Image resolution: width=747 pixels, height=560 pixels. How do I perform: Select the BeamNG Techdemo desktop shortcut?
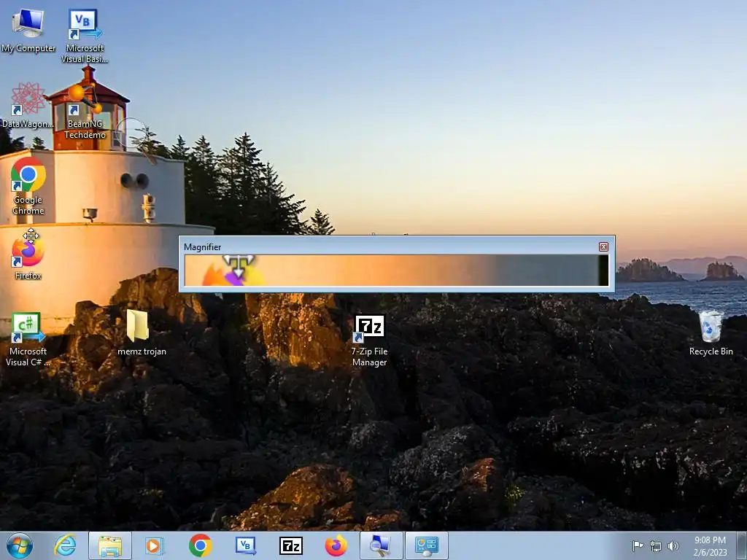(85, 111)
